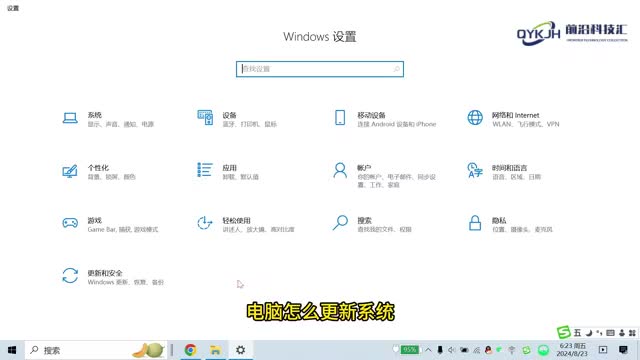
Task: Open 隐私 privacy lock icon
Action: 475,223
